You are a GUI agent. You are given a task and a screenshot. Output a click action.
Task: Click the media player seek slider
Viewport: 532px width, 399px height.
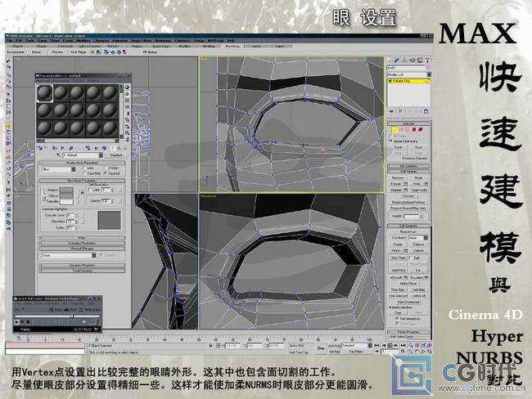click(x=56, y=316)
